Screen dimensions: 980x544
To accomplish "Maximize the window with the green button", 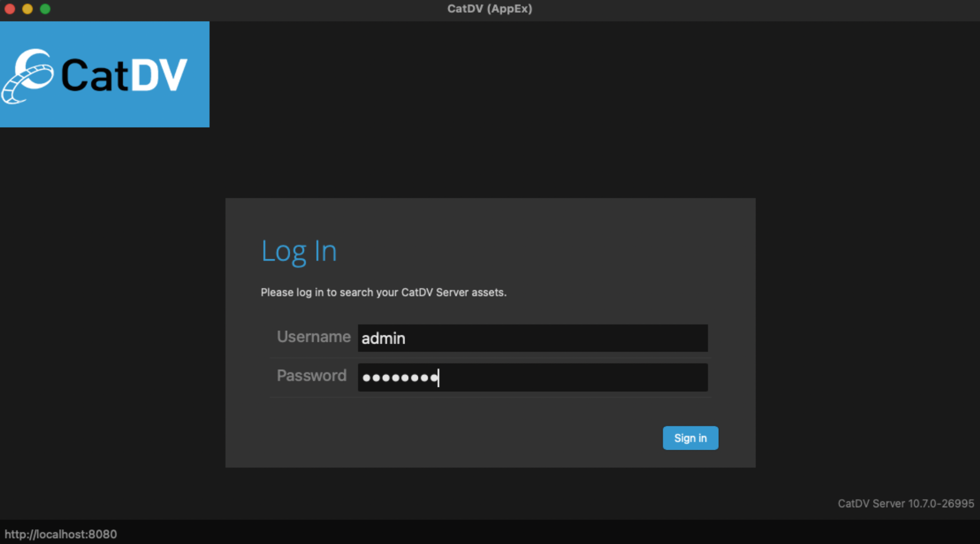I will (x=45, y=9).
